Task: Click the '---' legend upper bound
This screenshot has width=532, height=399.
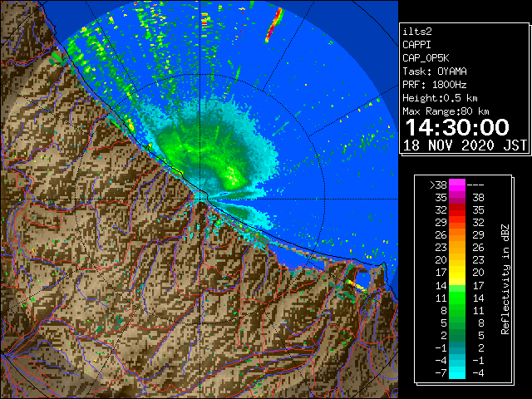Action: point(475,185)
